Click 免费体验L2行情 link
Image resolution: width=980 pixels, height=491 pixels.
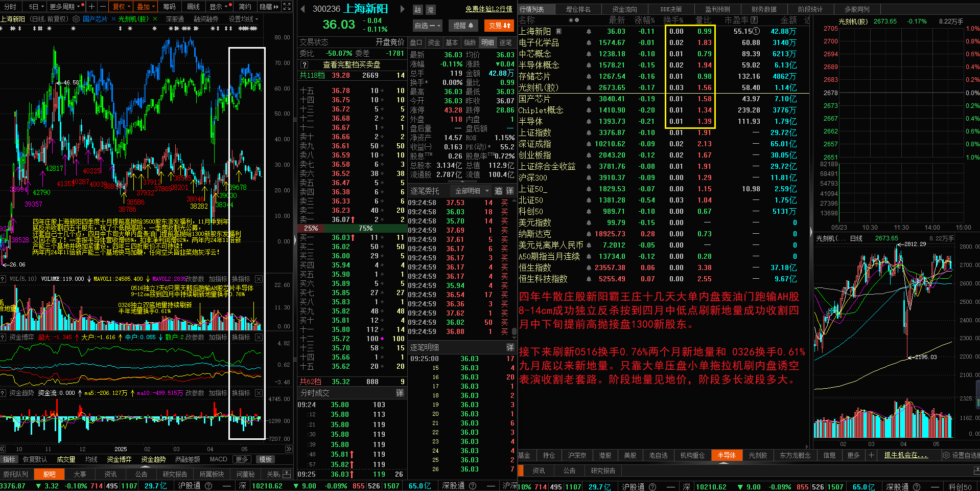(489, 9)
